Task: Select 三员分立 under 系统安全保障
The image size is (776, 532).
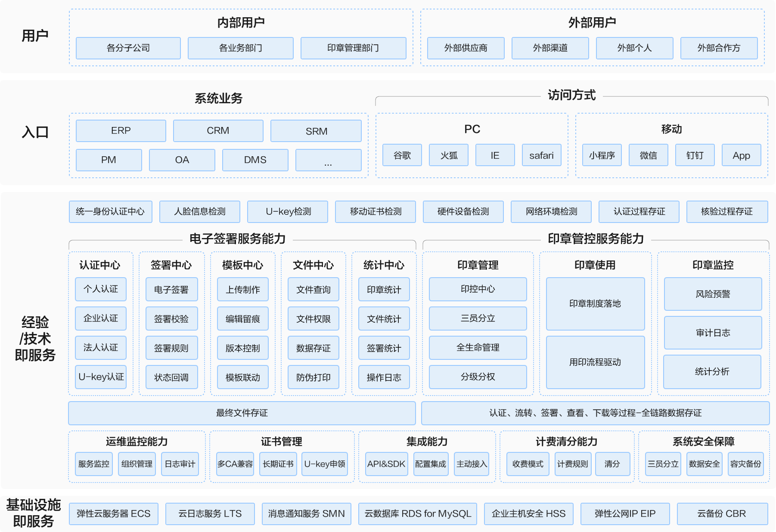Action: click(663, 464)
